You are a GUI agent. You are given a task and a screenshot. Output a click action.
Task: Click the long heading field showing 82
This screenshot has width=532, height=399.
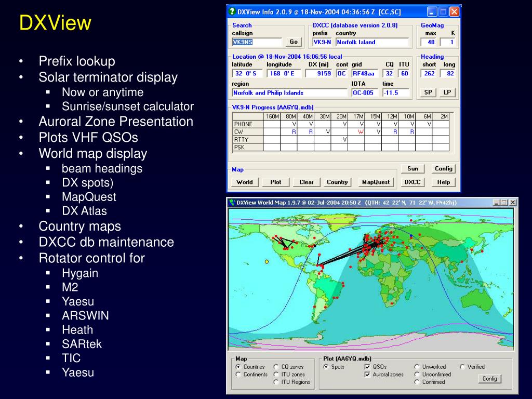coord(448,73)
